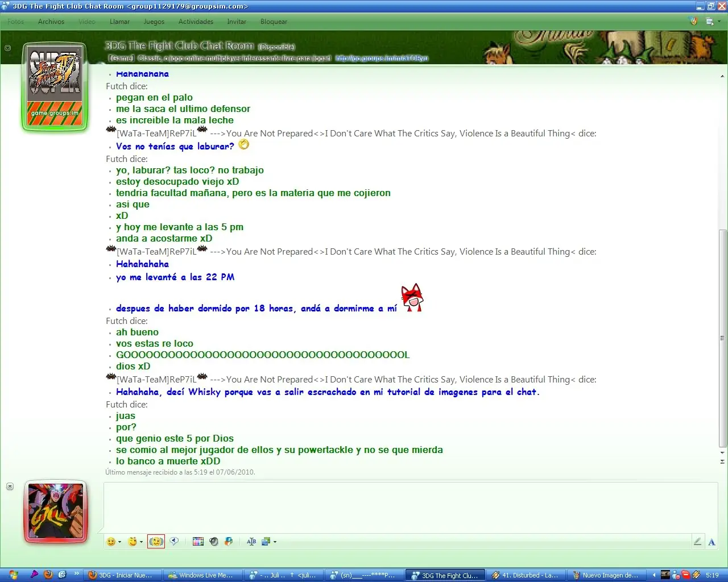Viewport: 728px width, 582px height.
Task: Open the gifts and packs icon
Action: pyautogui.click(x=229, y=542)
